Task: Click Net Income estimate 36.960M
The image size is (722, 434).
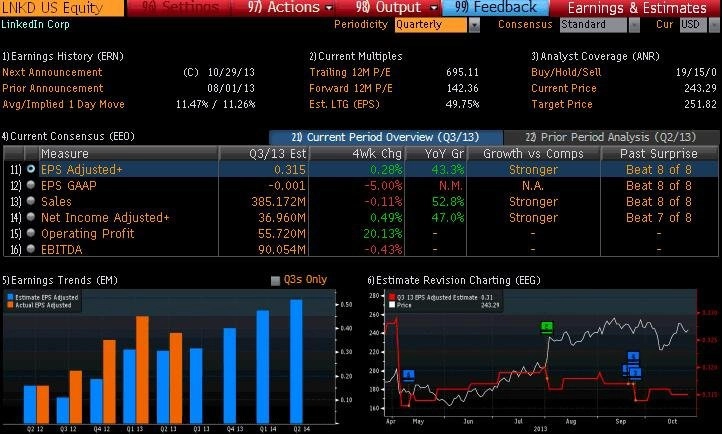Action: point(282,218)
